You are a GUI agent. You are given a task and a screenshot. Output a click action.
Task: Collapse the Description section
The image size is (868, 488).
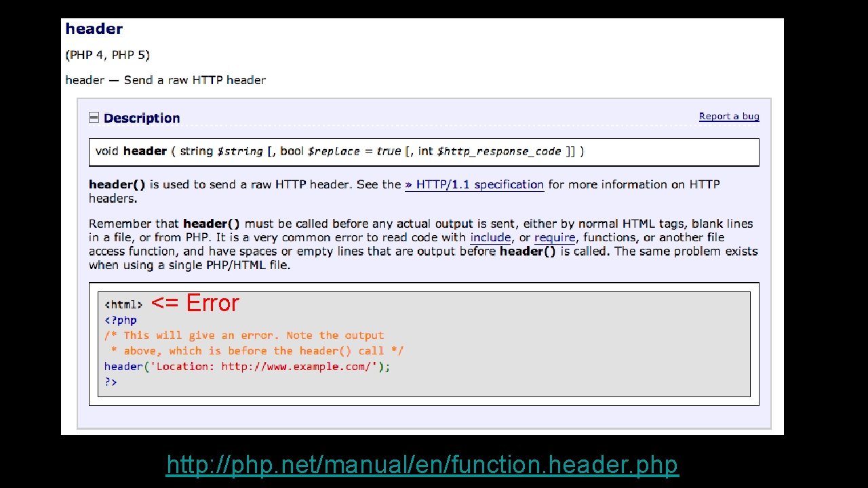click(94, 118)
